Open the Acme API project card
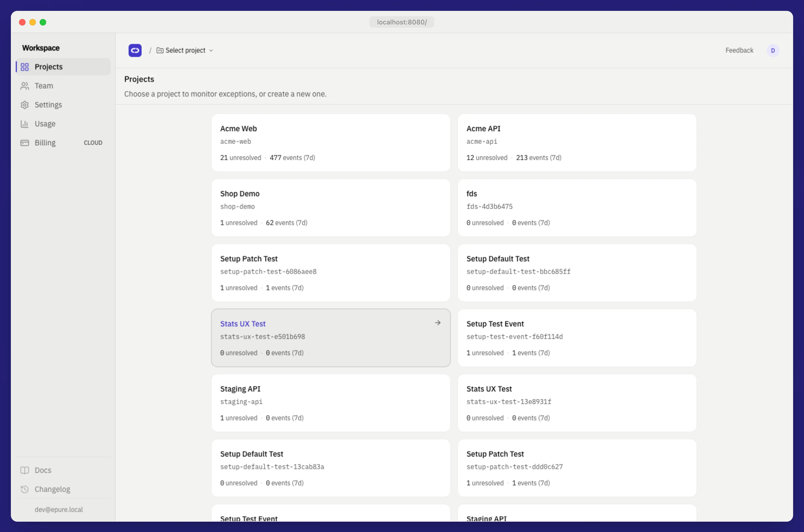 point(577,143)
